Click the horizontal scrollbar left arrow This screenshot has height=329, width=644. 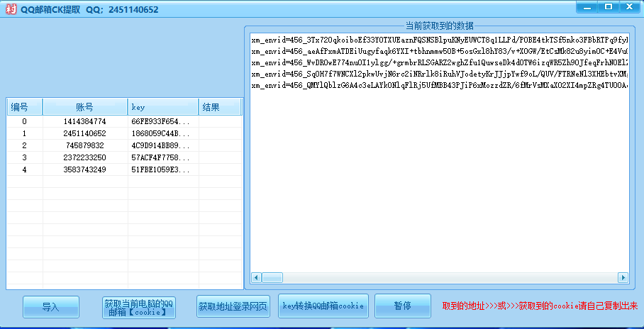pos(256,277)
